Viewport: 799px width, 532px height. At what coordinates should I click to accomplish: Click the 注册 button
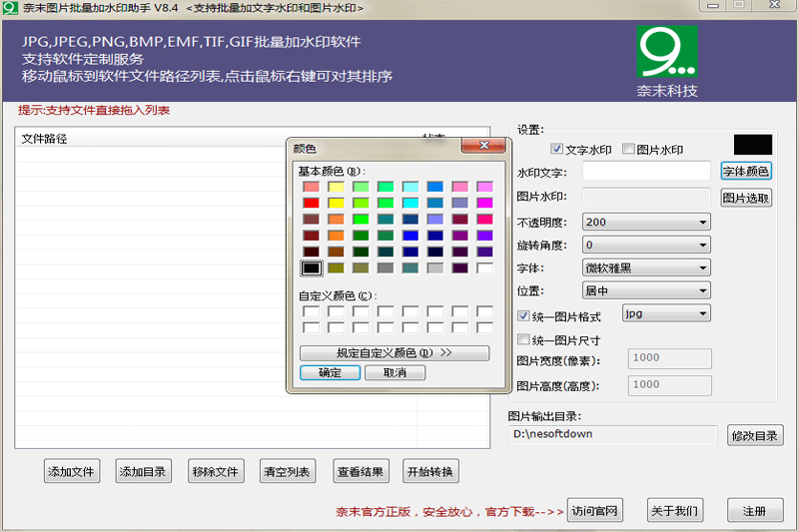click(x=755, y=510)
